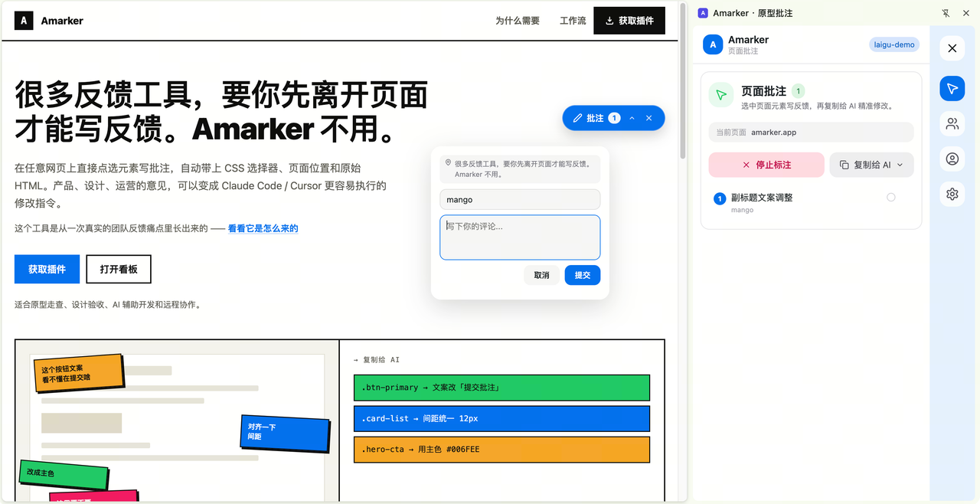Click blue .card-list instruction bar
The width and height of the screenshot is (980, 504).
pos(501,419)
